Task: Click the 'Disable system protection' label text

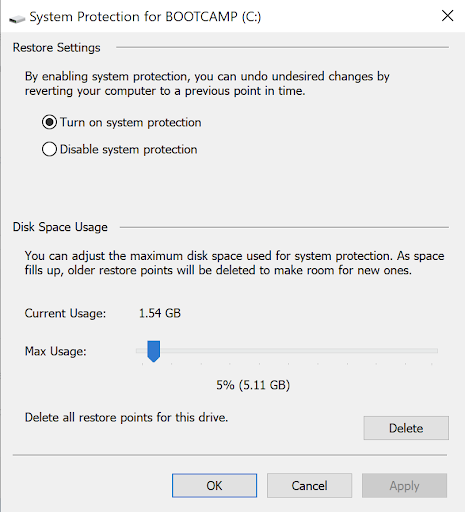Action: [x=129, y=149]
